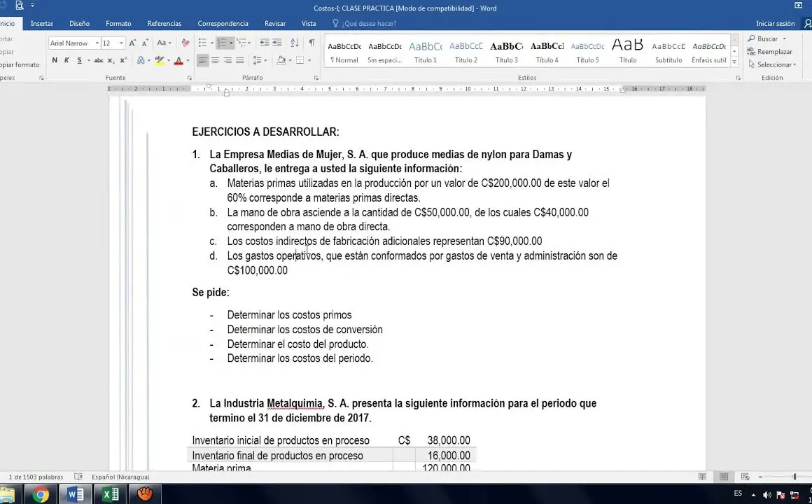The width and height of the screenshot is (812, 504).
Task: Apply shading with the paint bucket icon
Action: click(281, 61)
